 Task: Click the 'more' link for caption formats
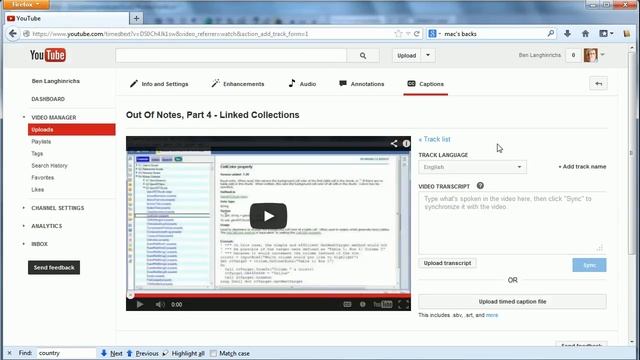[x=492, y=315]
